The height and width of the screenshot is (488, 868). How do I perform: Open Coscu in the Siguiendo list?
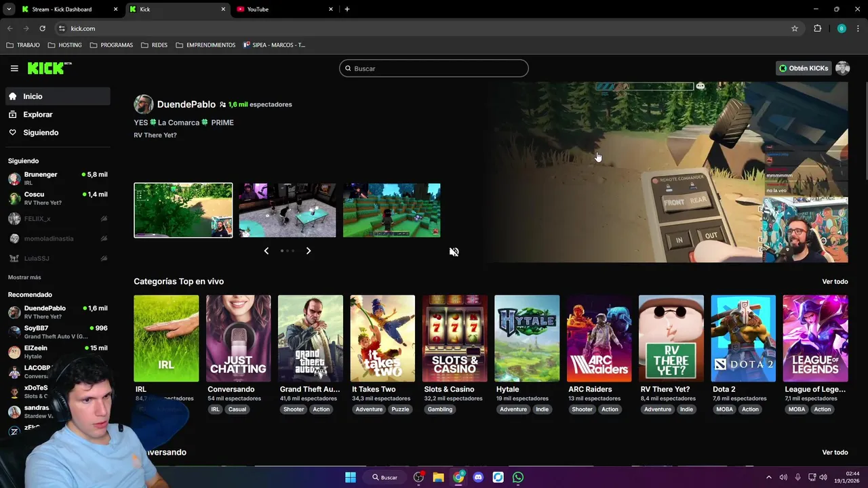click(x=58, y=198)
